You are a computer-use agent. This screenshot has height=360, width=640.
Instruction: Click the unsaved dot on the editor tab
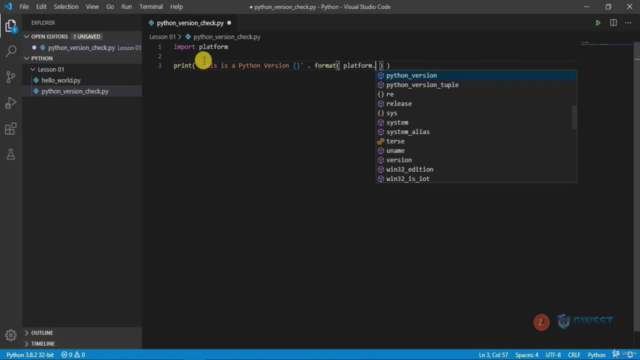pos(229,23)
